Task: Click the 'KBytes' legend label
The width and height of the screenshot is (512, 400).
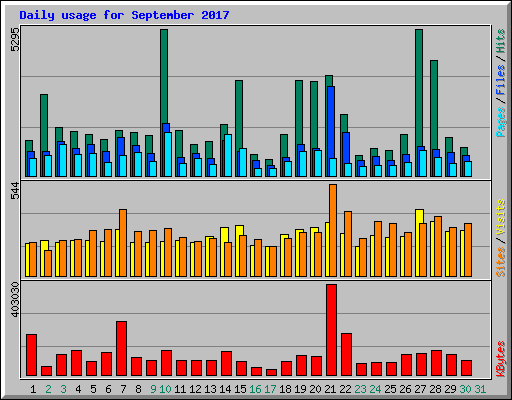Action: (501, 359)
